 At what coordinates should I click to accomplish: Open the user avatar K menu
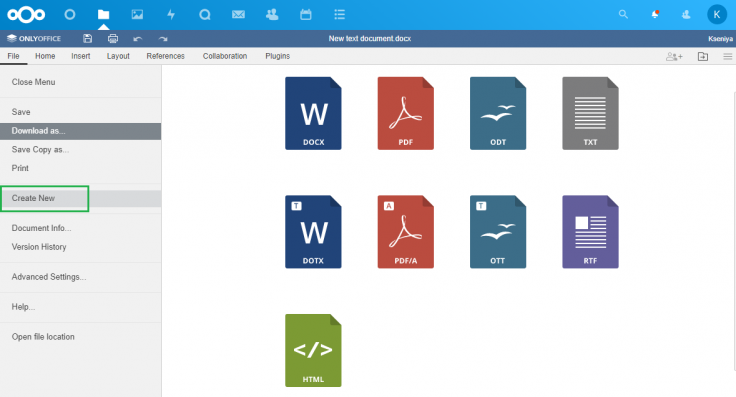click(717, 15)
